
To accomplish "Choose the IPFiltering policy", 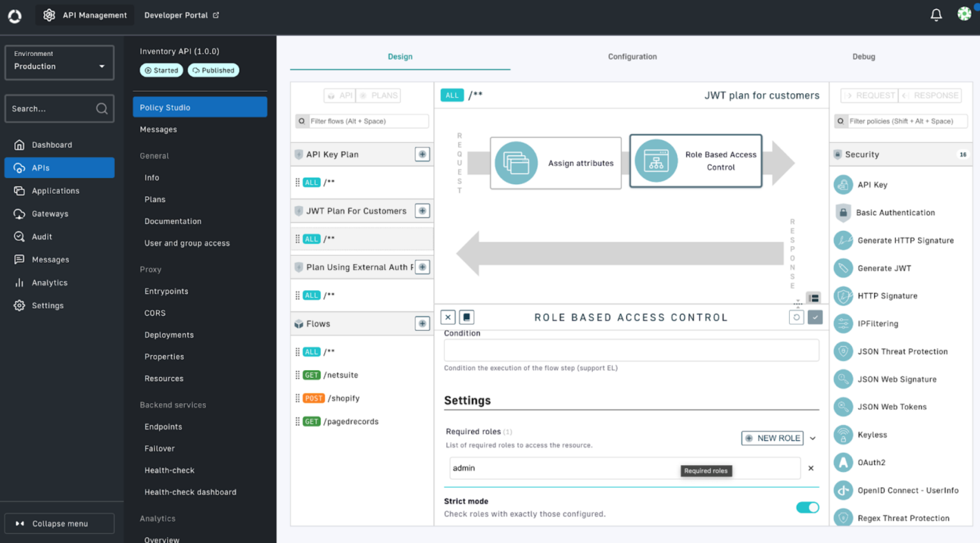I will coord(880,324).
